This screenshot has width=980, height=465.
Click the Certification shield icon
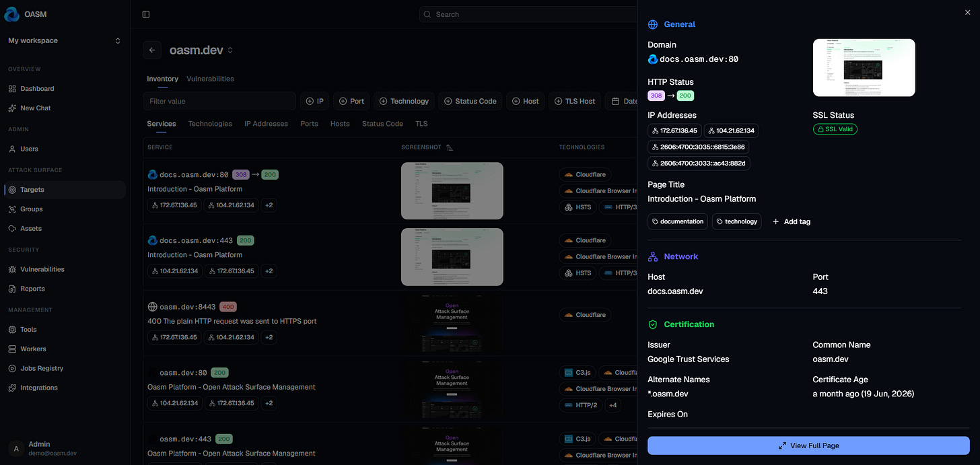653,324
